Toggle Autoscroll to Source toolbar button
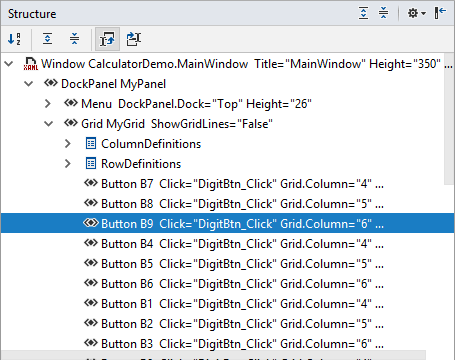 pyautogui.click(x=107, y=39)
